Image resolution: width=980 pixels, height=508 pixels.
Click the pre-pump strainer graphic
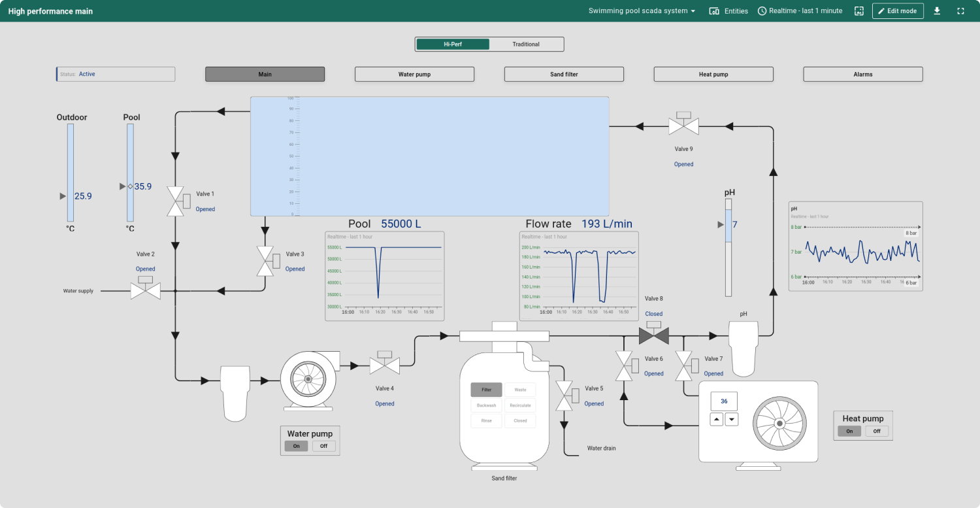[x=235, y=392]
